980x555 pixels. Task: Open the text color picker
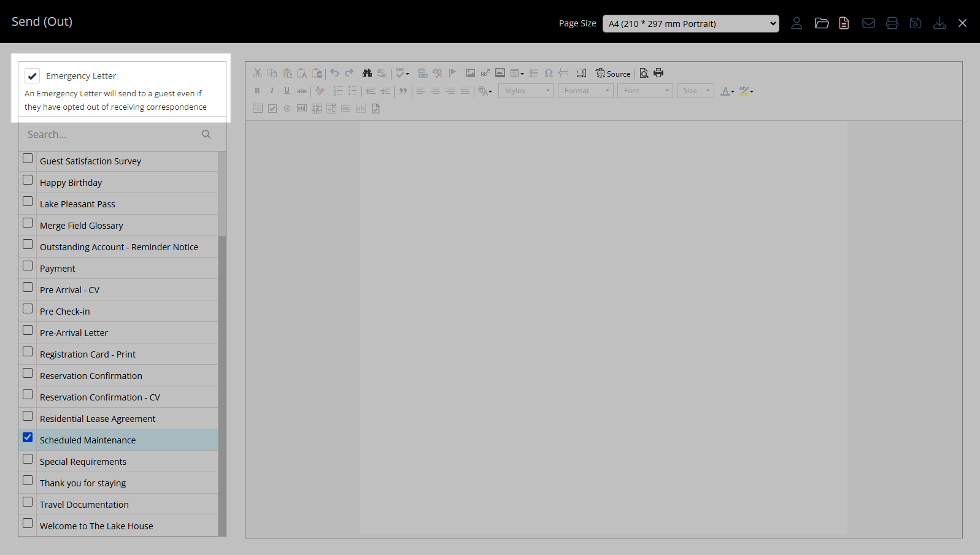[x=727, y=91]
